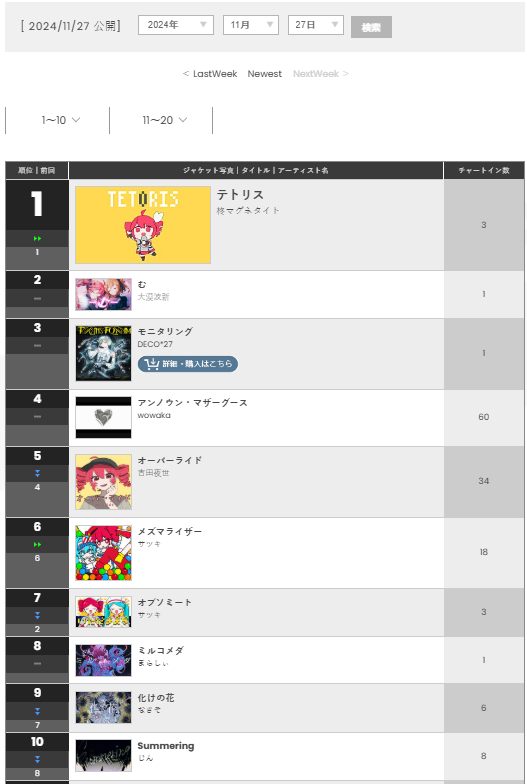The width and height of the screenshot is (527, 784).
Task: Jump to ranks 1〜10 tab
Action: (58, 120)
